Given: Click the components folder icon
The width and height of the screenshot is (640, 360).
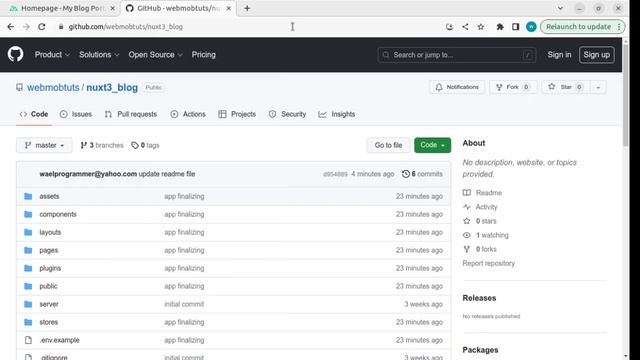Looking at the screenshot, I should [28, 214].
